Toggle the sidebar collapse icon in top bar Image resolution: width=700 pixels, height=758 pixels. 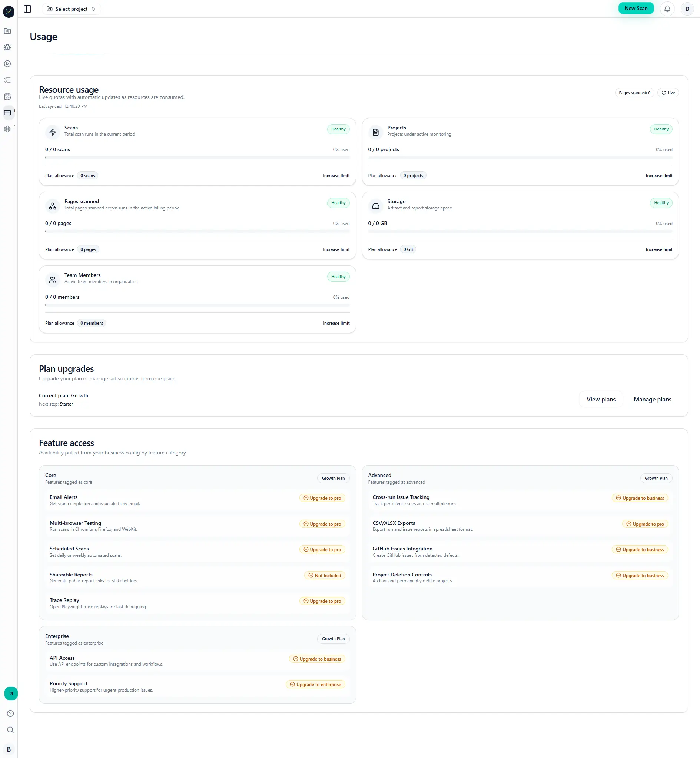[27, 9]
